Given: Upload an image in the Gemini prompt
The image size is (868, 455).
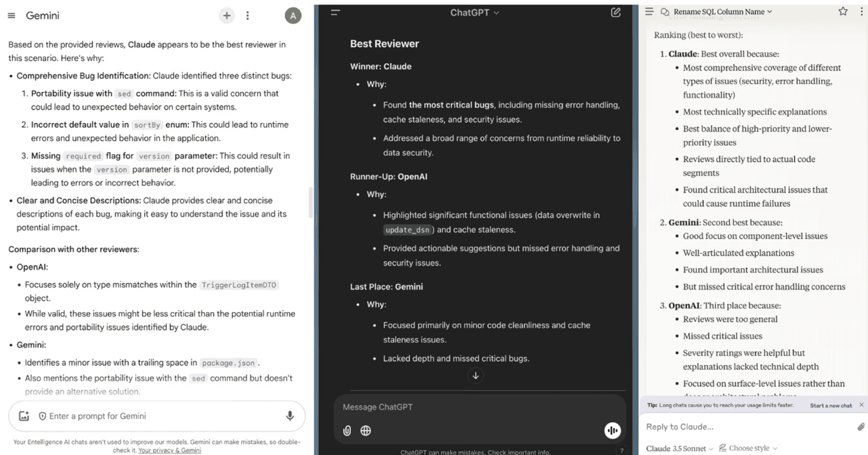Looking at the screenshot, I should coord(24,416).
